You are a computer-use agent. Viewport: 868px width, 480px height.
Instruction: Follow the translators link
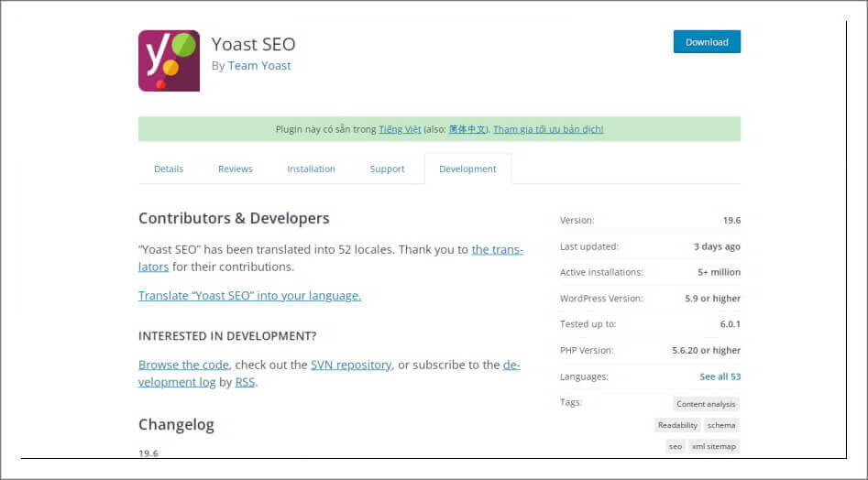pos(331,258)
